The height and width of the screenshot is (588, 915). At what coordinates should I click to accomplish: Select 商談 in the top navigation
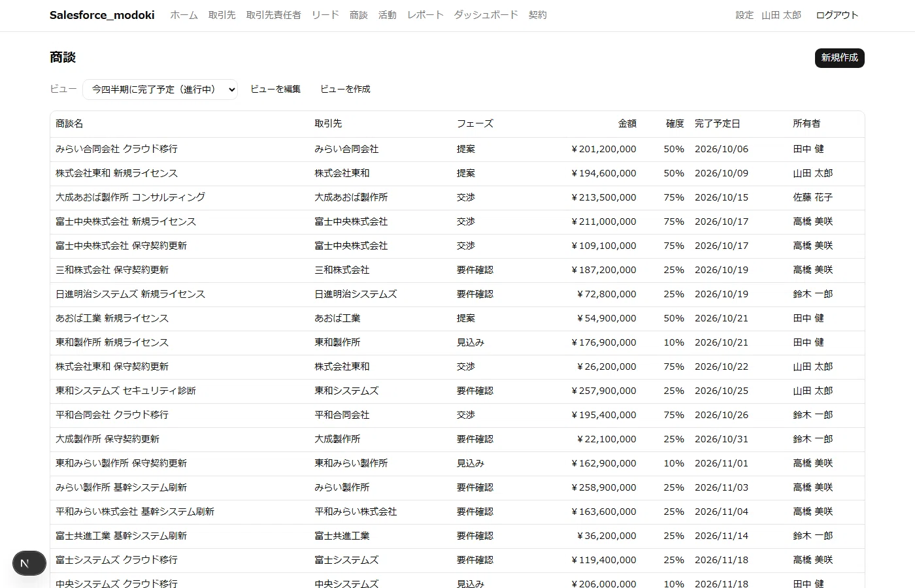(x=358, y=15)
